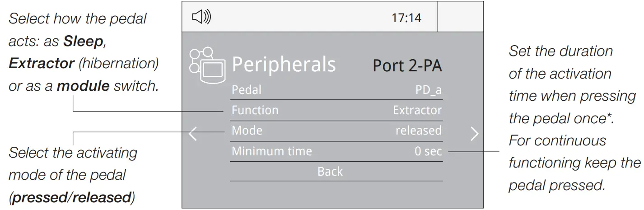
Task: Select the Pedal row label
Action: [x=246, y=90]
